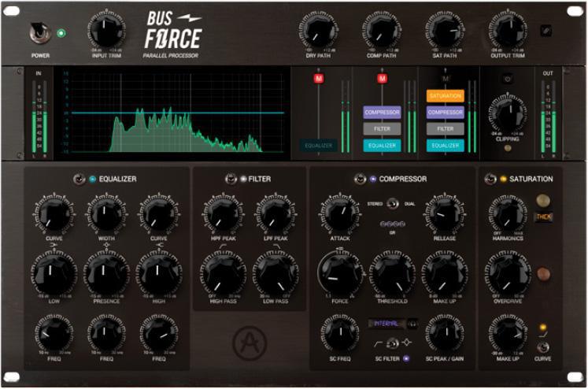Open the INTERNAL sidechain source selector

coord(387,324)
